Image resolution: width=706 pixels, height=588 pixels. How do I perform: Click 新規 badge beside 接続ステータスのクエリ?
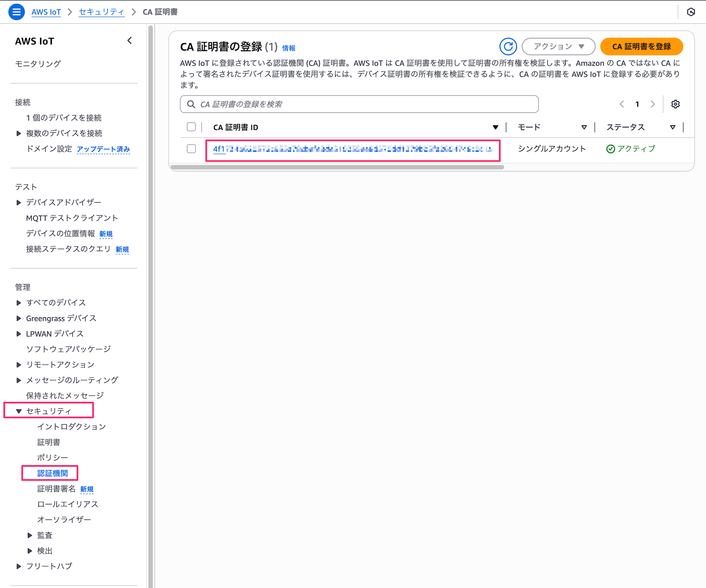[122, 250]
